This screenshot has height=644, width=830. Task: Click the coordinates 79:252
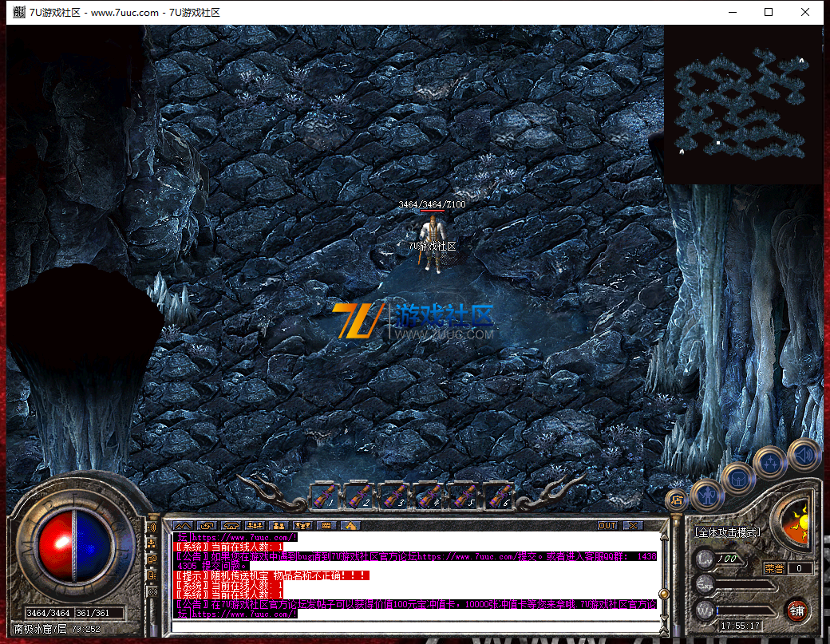(x=85, y=629)
